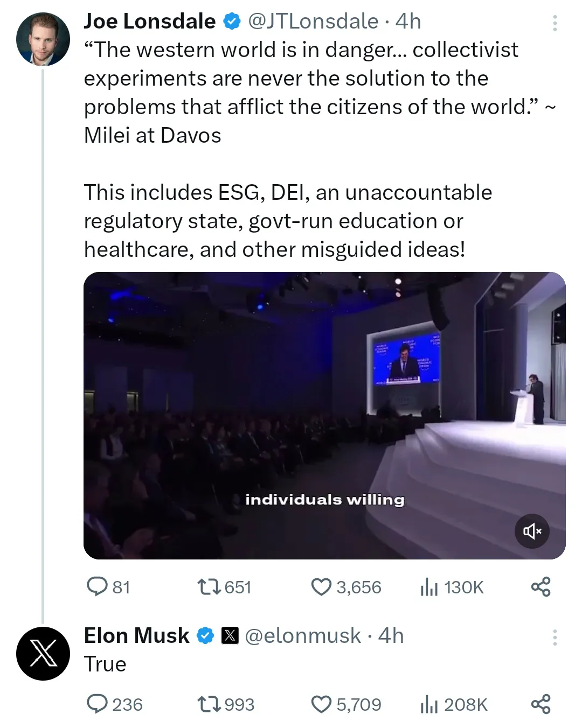This screenshot has height=728, width=582.
Task: Unmute the Davos video
Action: (532, 531)
